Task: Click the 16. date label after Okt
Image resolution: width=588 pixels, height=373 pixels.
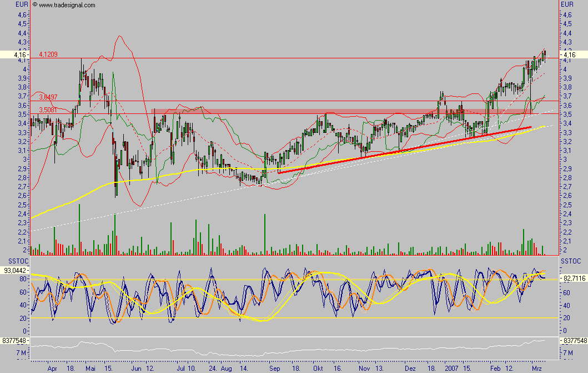Action: (338, 369)
